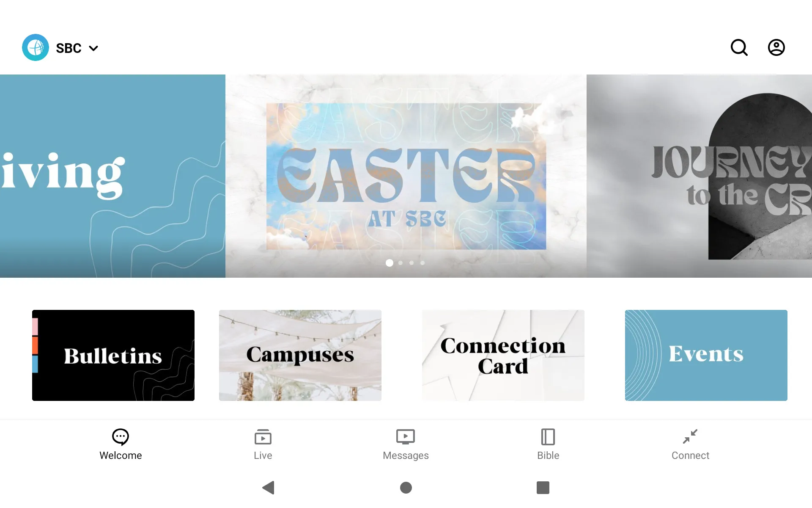Tap the User profile icon
Screen dimensions: 812x508
click(x=776, y=47)
